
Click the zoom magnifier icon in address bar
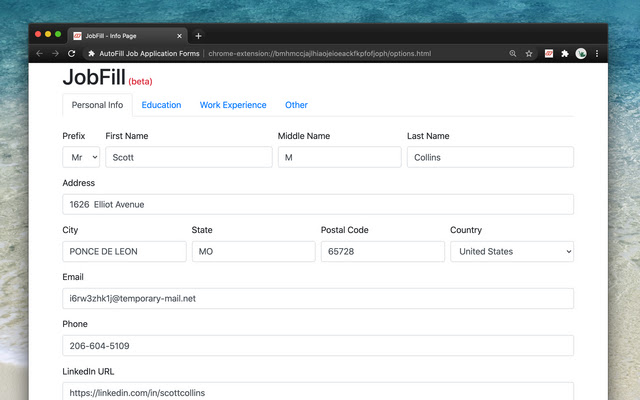tap(513, 53)
